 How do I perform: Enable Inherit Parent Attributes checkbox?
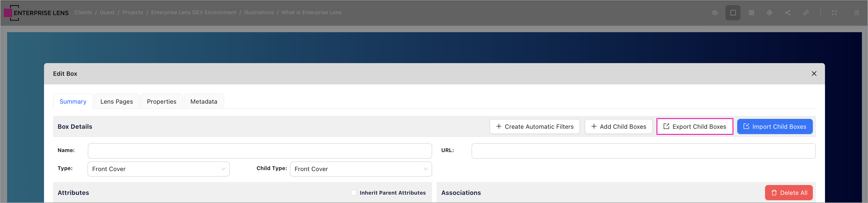tap(353, 193)
